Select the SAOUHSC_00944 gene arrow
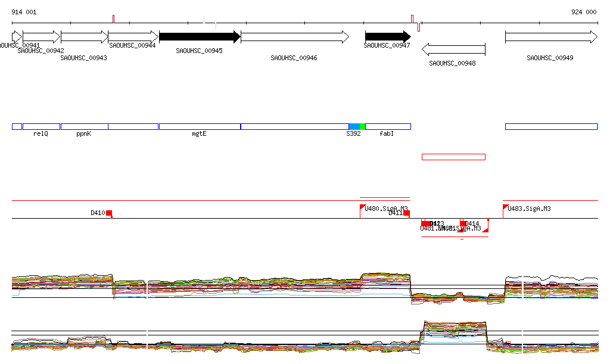610x364 pixels. coord(133,37)
